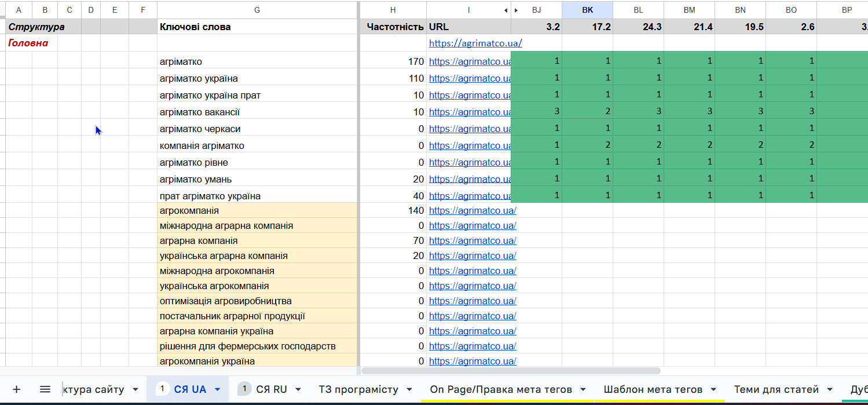The height and width of the screenshot is (405, 868).
Task: Select the URL header cell
Action: [469, 27]
